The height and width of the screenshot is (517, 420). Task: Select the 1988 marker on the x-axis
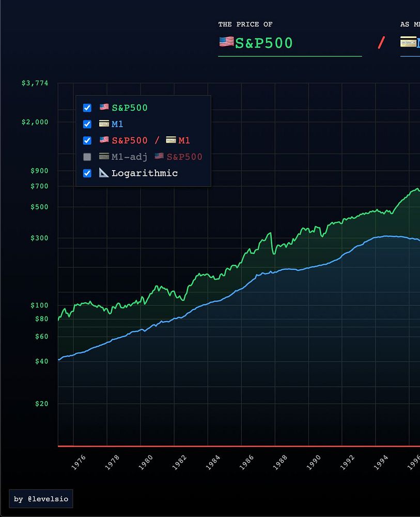pyautogui.click(x=280, y=462)
